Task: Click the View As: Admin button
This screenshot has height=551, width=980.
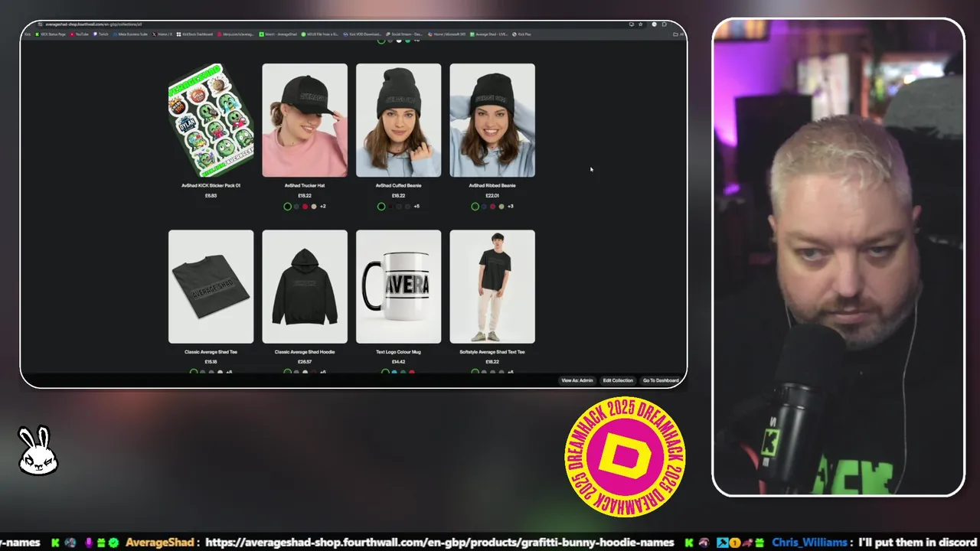Action: tap(577, 380)
